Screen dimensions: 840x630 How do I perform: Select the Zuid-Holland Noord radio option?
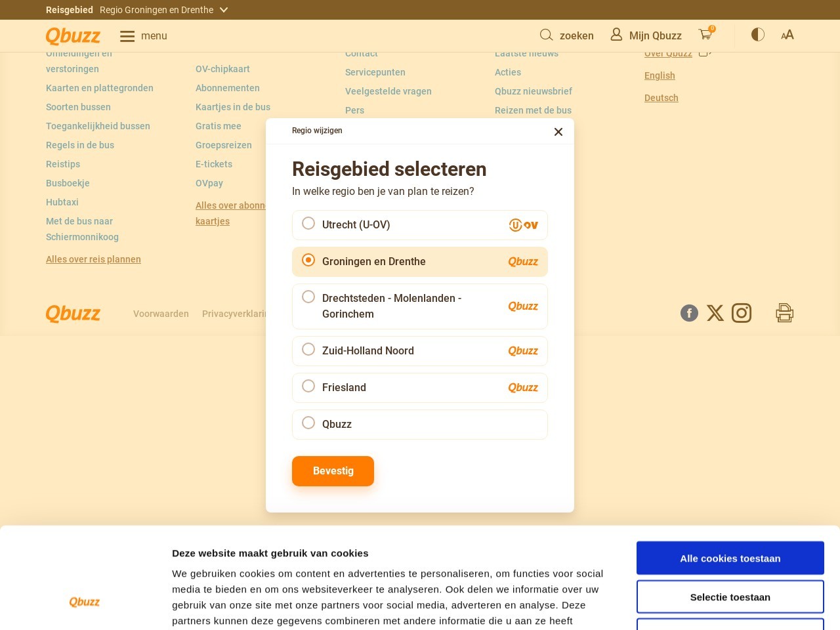coord(308,349)
